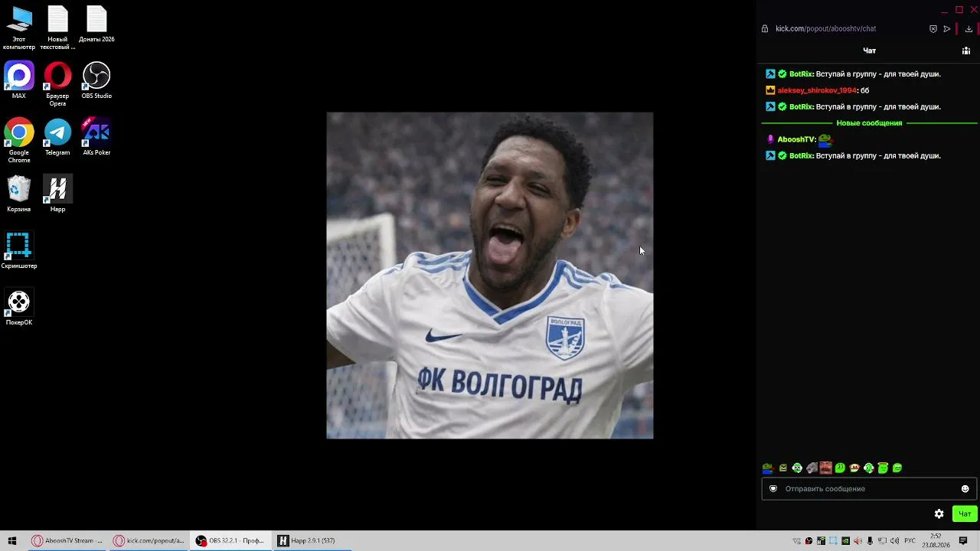The height and width of the screenshot is (551, 980).
Task: Click the paper-plane icon in address bar
Action: pyautogui.click(x=947, y=29)
